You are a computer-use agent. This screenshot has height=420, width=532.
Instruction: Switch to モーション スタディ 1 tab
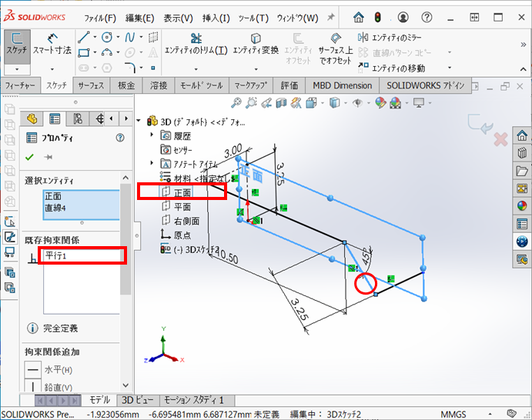pyautogui.click(x=192, y=400)
